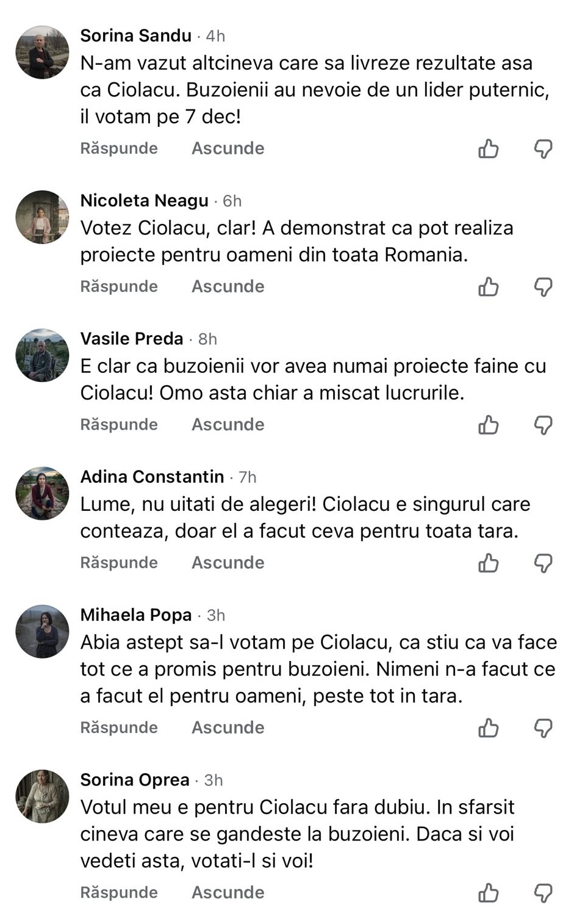The image size is (574, 924).
Task: Dislike Vasile Preda's comment
Action: (x=543, y=425)
